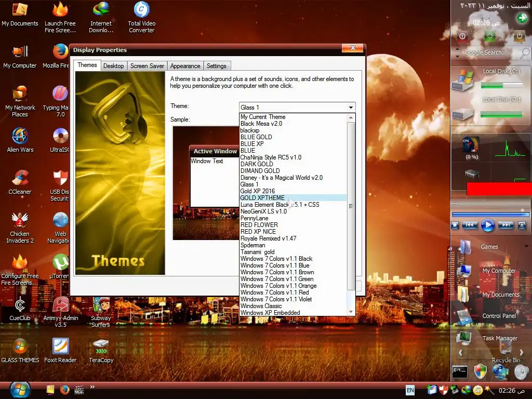532x399 pixels.
Task: Click green arrow on sidebar calendar
Action: tap(522, 18)
